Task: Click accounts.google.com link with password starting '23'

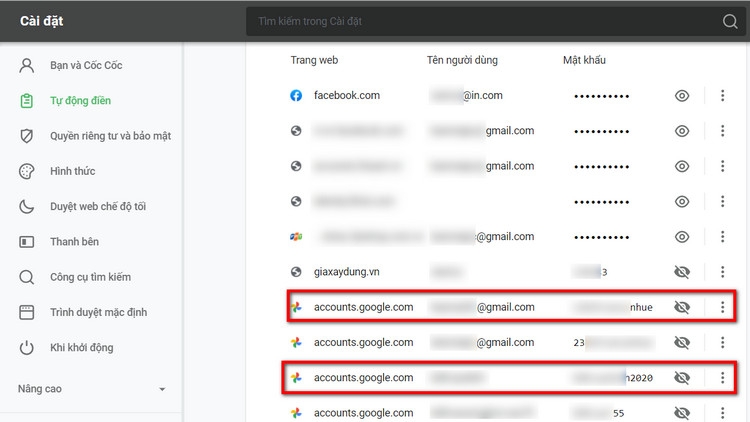Action: [x=364, y=343]
